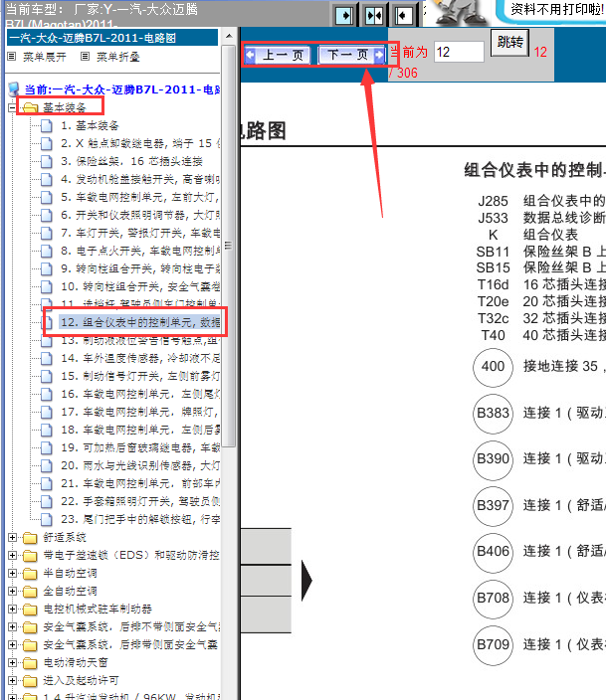Expand the 舒适系统 folder

(x=12, y=538)
